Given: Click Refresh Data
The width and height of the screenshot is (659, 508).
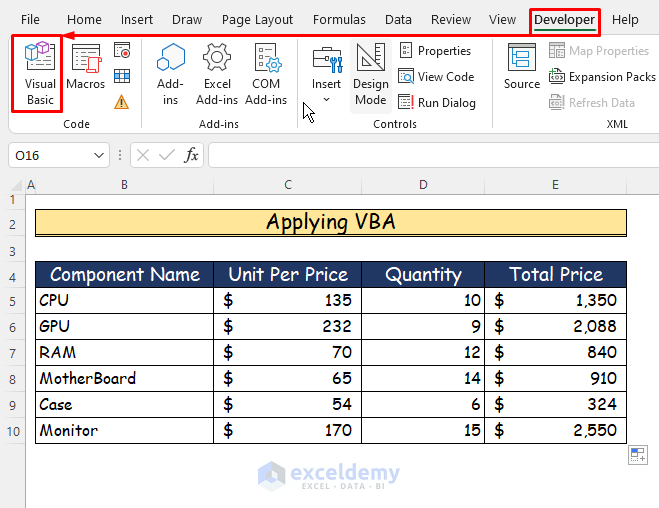Looking at the screenshot, I should point(592,103).
